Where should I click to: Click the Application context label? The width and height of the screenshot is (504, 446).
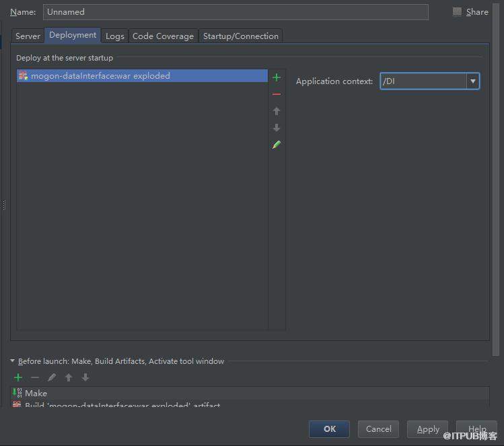334,81
